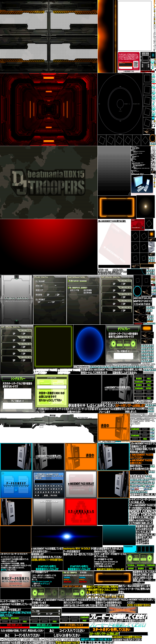Viewport: 156px width, 644px height.
Task: Click the QR code on the red pass card
Action: pyautogui.click(x=136, y=64)
